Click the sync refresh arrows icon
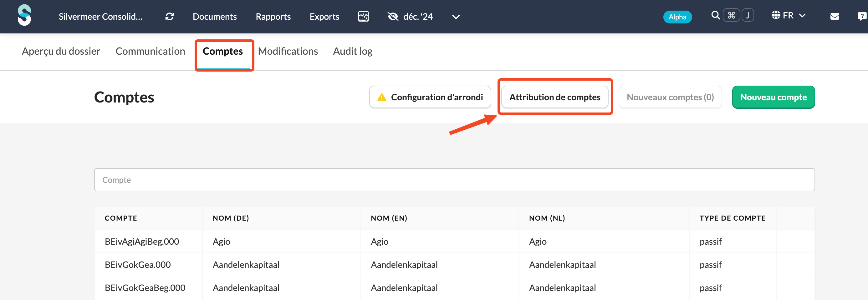 pos(170,17)
